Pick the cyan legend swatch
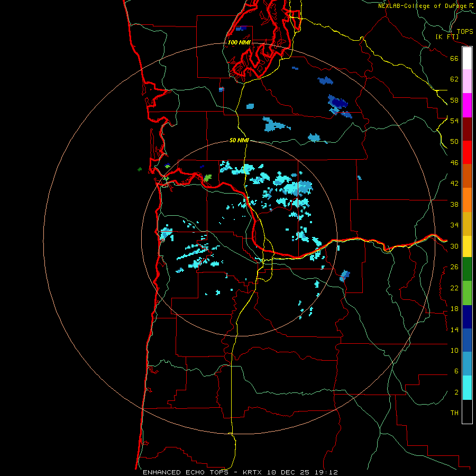476x476 pixels. pos(467,387)
